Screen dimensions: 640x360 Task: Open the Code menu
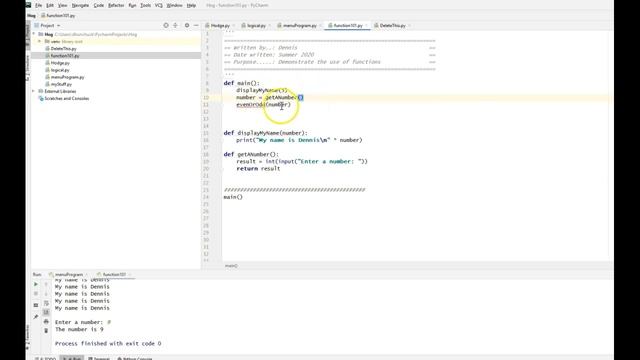tap(99, 5)
